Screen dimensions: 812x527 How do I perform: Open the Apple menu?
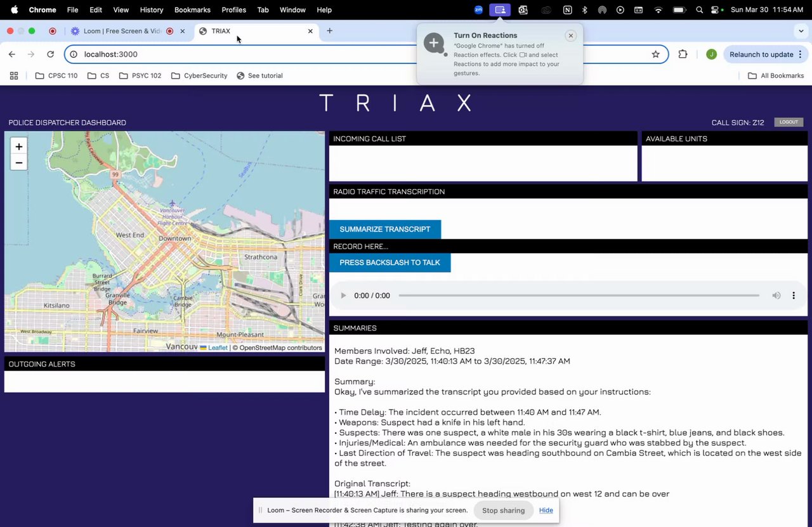pos(14,10)
